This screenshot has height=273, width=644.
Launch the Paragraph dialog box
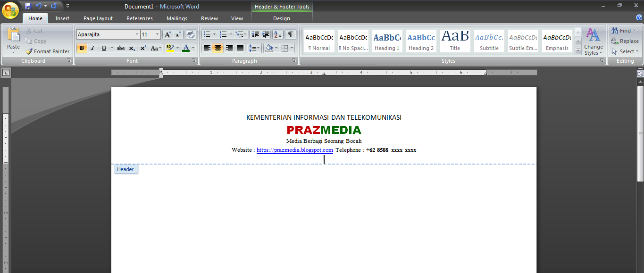(x=294, y=61)
